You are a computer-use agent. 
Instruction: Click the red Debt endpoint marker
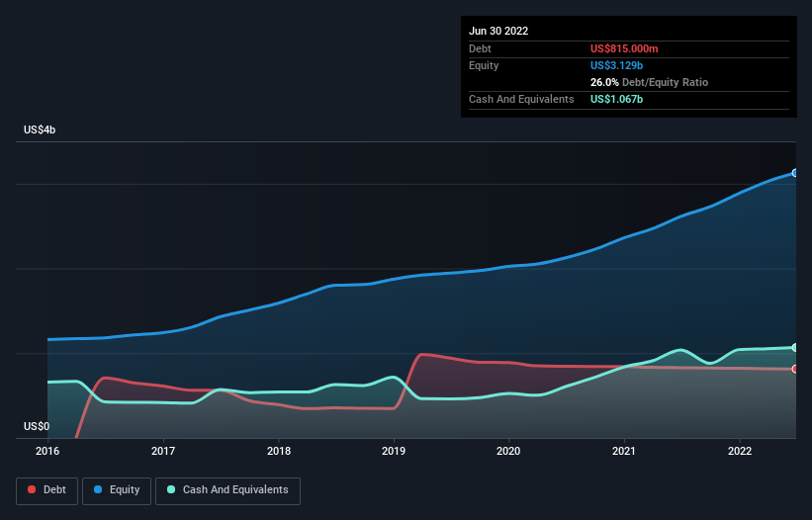795,369
